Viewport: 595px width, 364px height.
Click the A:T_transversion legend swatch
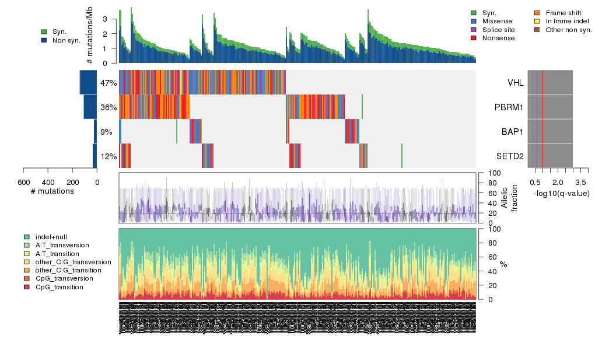27,246
